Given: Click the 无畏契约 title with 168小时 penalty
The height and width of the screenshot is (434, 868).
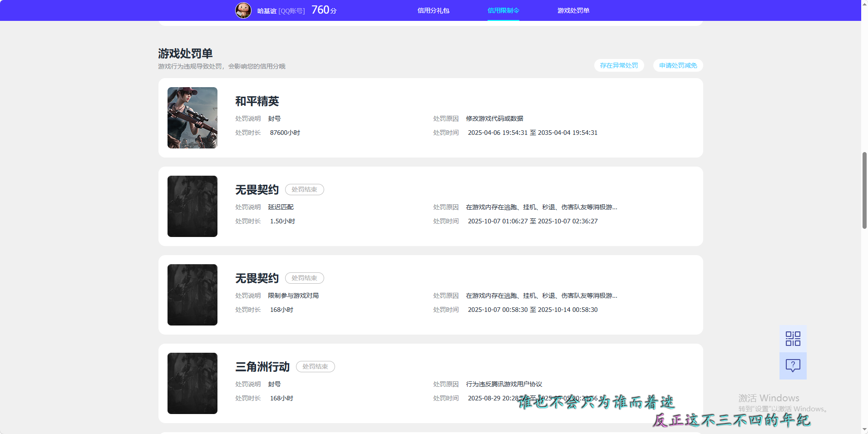Looking at the screenshot, I should 257,278.
